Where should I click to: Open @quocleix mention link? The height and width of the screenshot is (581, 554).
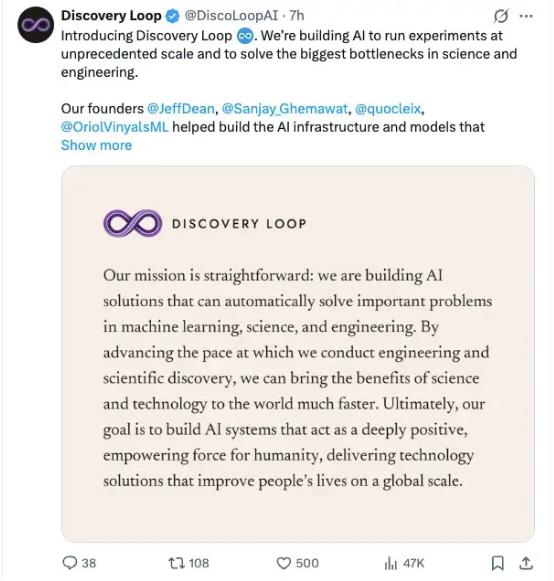pos(388,109)
